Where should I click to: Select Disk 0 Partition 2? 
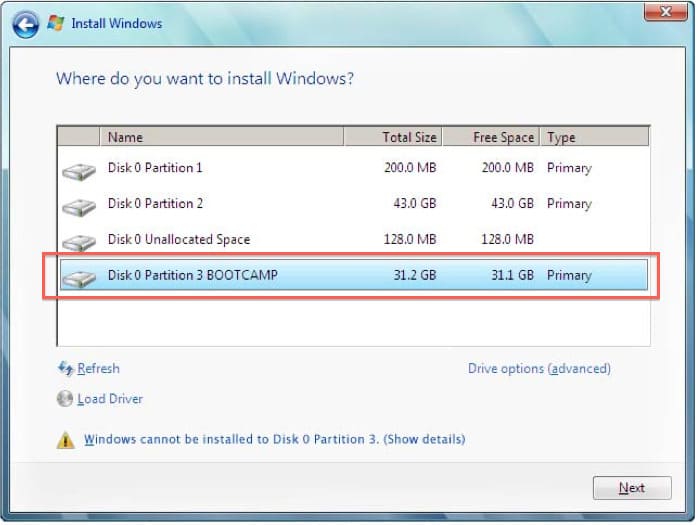(x=354, y=203)
